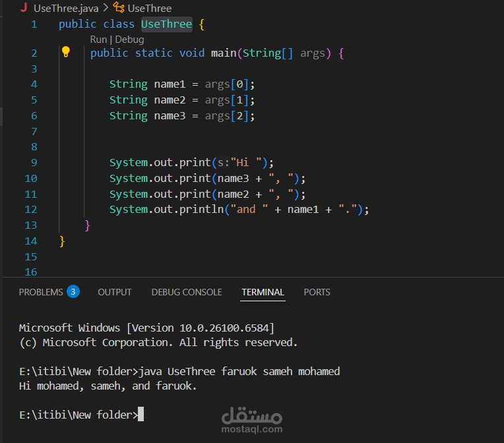Click name1 variable declaration on line 4
The width and height of the screenshot is (504, 443).
pyautogui.click(x=170, y=84)
